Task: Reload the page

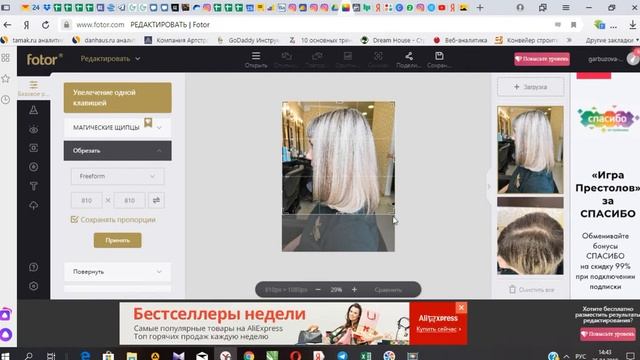Action: pos(45,25)
